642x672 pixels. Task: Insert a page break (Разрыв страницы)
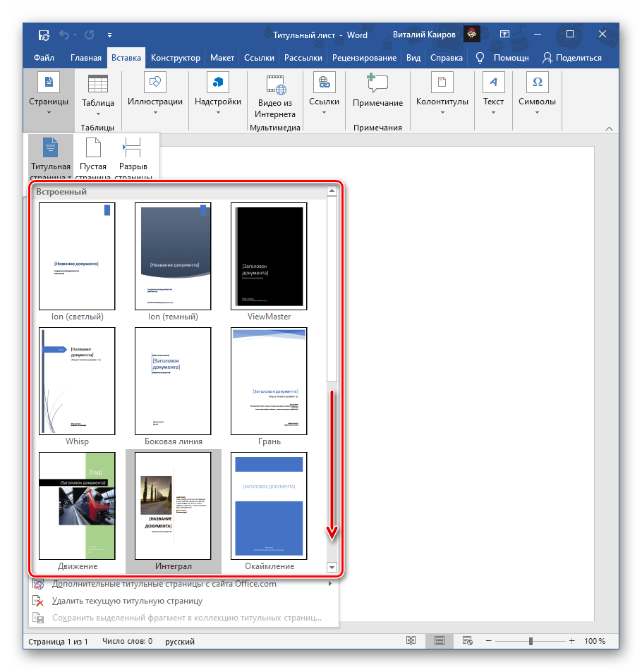pos(133,159)
